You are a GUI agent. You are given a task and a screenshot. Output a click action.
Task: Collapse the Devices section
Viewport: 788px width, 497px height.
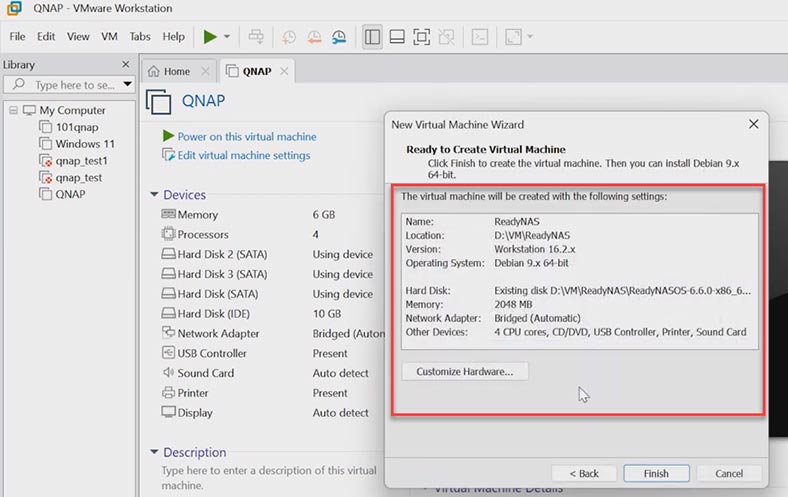[x=154, y=194]
